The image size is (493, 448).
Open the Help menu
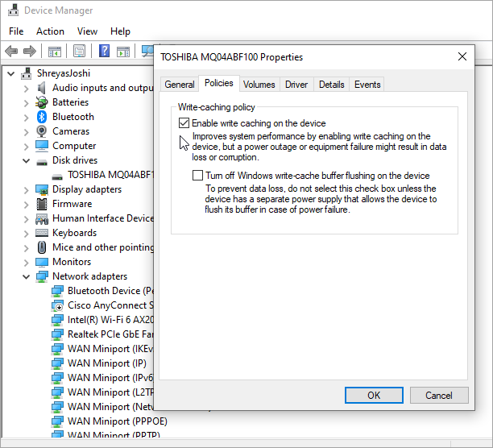coord(120,31)
